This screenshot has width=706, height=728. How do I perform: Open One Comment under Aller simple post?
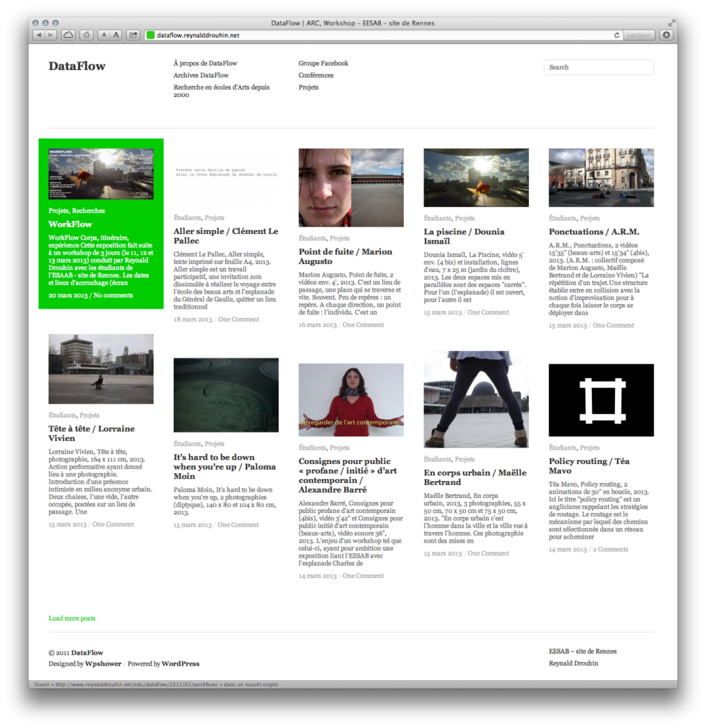[x=238, y=320]
